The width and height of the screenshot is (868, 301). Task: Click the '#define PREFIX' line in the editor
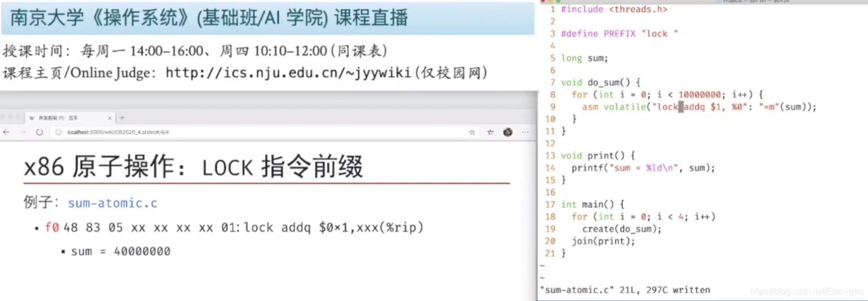[619, 34]
